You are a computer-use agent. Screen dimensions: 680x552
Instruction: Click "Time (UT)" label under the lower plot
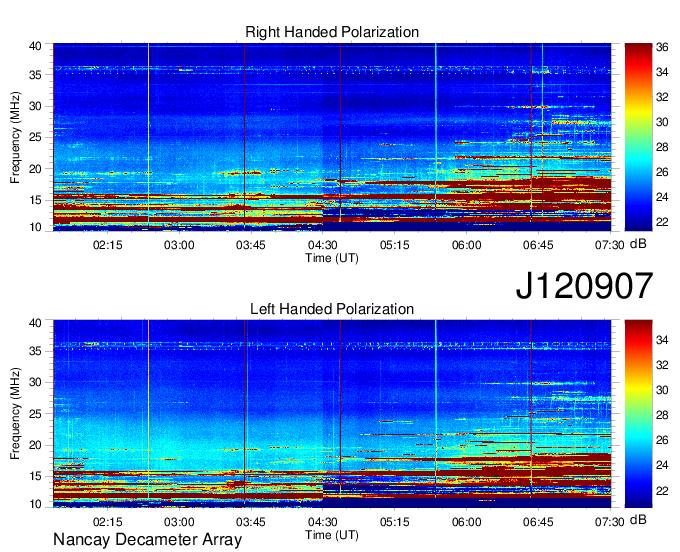(x=332, y=535)
